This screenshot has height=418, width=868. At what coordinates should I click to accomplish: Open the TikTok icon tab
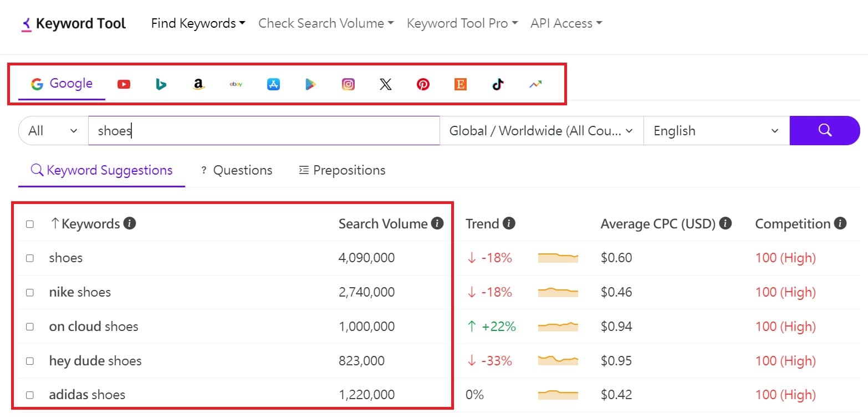click(498, 84)
